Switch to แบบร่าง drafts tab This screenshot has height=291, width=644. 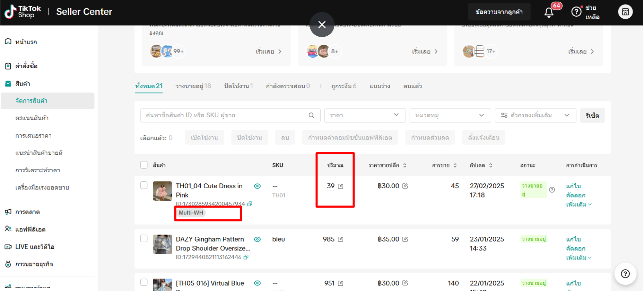[380, 86]
